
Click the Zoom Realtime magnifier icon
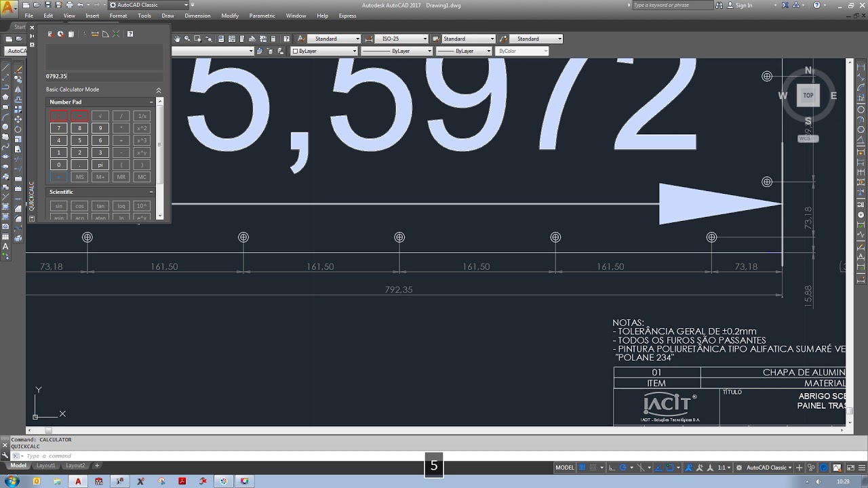click(187, 39)
